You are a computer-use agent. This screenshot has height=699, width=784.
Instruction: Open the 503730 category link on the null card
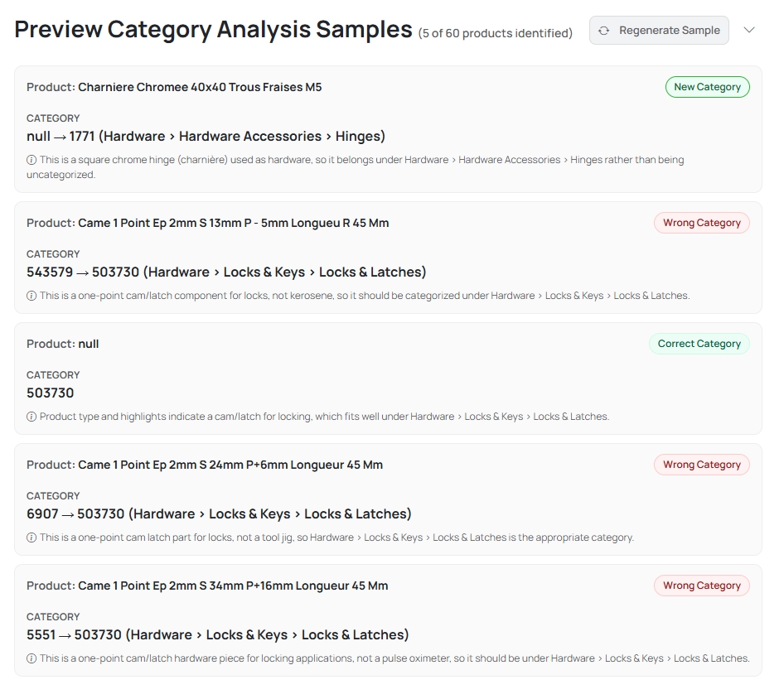pyautogui.click(x=50, y=393)
